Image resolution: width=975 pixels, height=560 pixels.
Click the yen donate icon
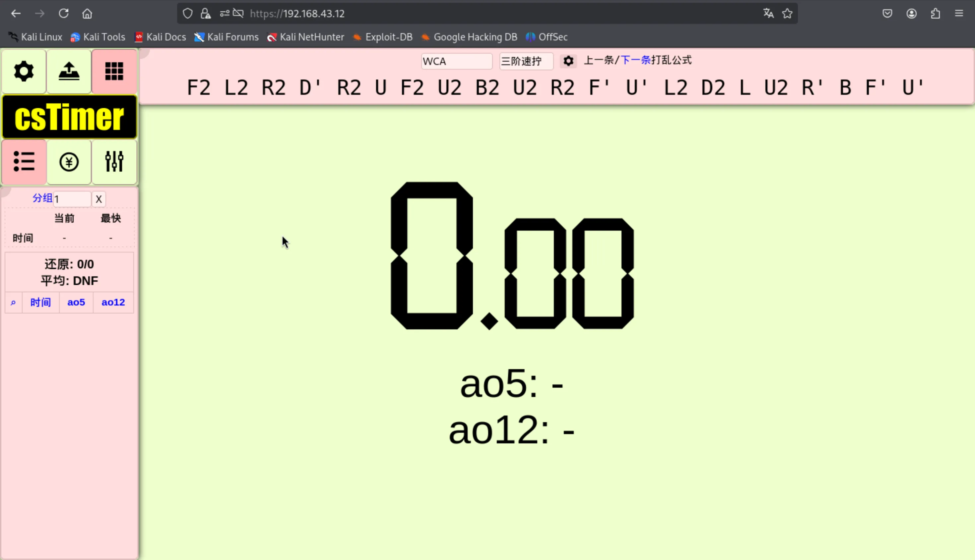click(69, 162)
